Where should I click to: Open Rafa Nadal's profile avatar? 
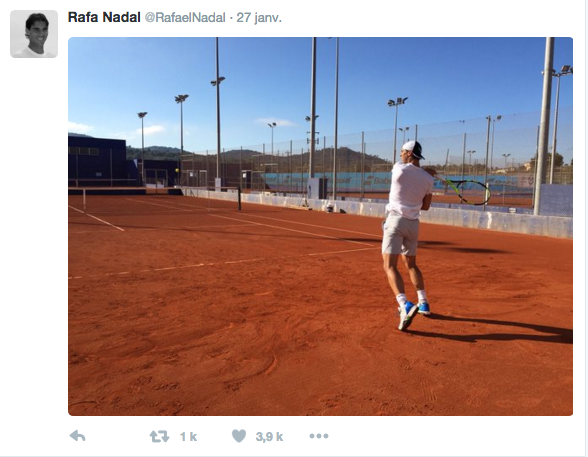point(34,34)
